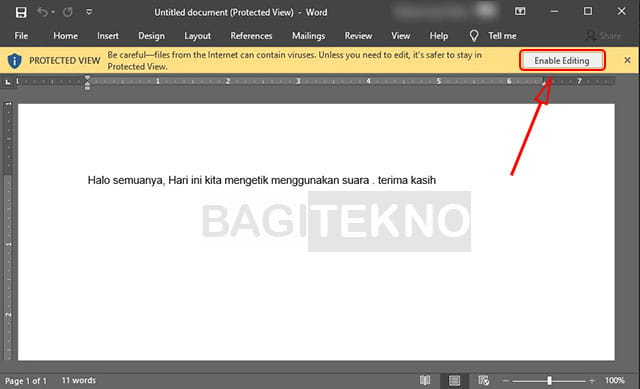
Task: Switch to the Home tab
Action: 65,36
